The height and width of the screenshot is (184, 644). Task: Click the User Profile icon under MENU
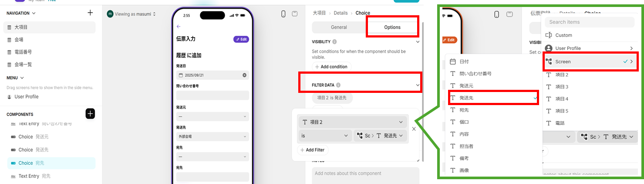point(10,97)
